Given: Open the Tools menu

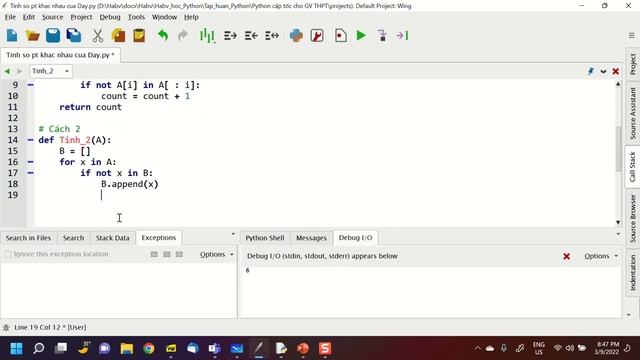Looking at the screenshot, I should pos(136,17).
